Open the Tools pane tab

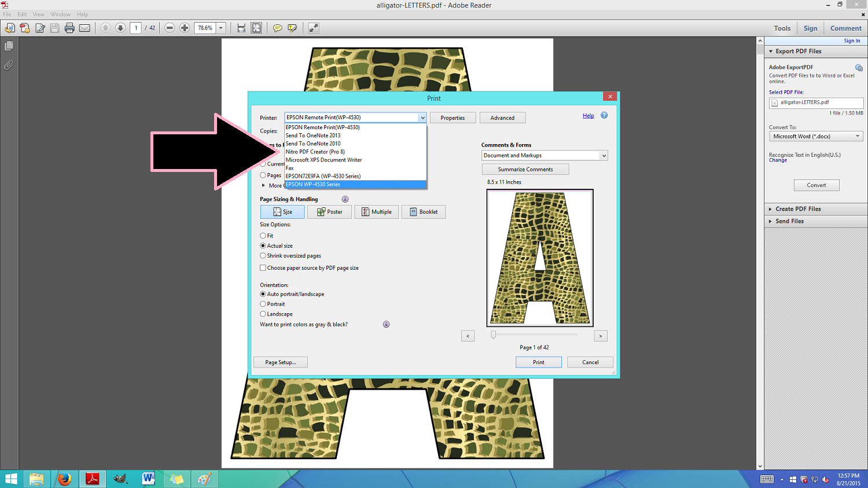coord(782,28)
